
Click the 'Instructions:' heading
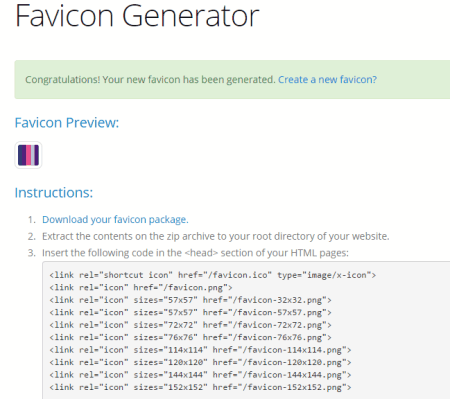coord(54,193)
